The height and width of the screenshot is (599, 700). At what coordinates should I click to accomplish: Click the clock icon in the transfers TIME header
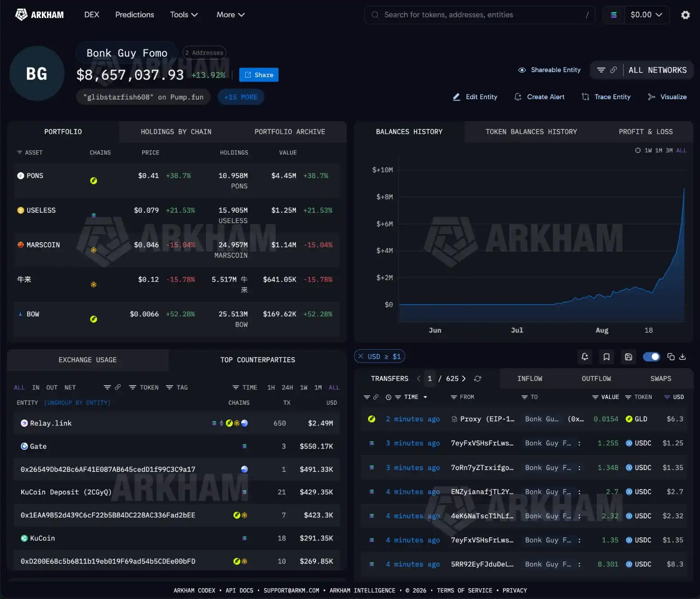(388, 397)
